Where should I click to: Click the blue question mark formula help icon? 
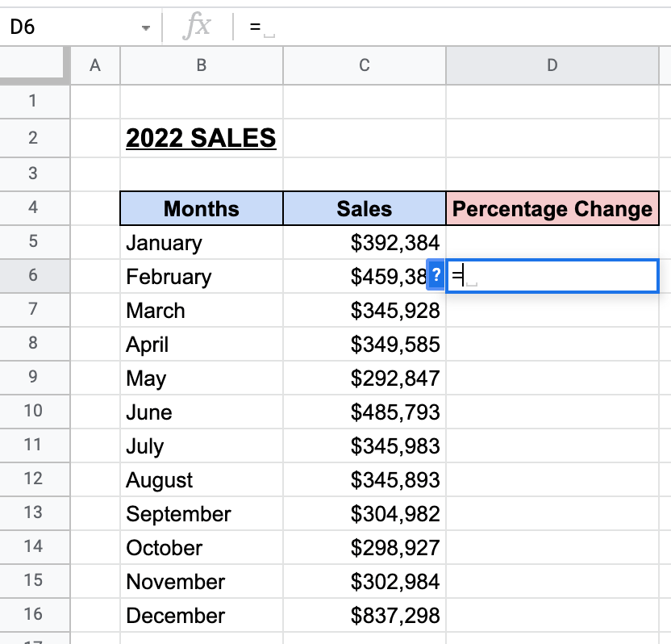(436, 276)
